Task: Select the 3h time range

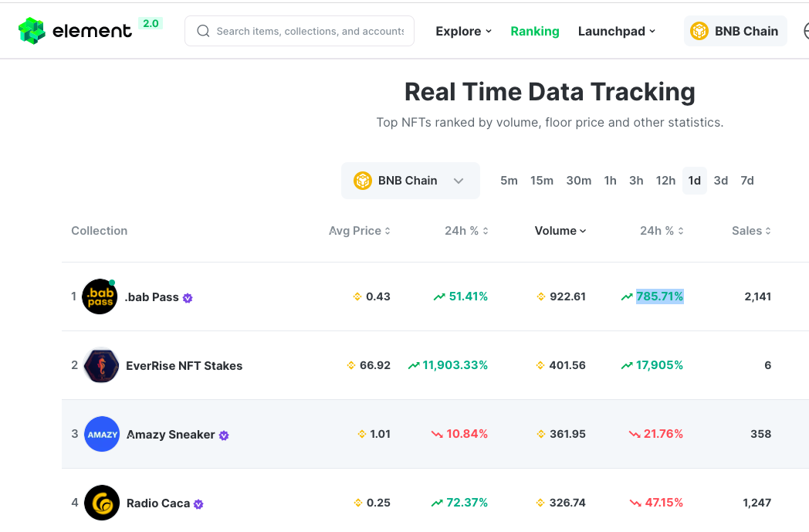Action: click(x=636, y=181)
